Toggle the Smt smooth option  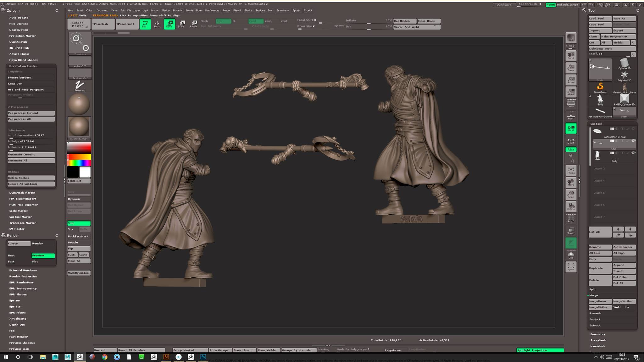pyautogui.click(x=79, y=223)
